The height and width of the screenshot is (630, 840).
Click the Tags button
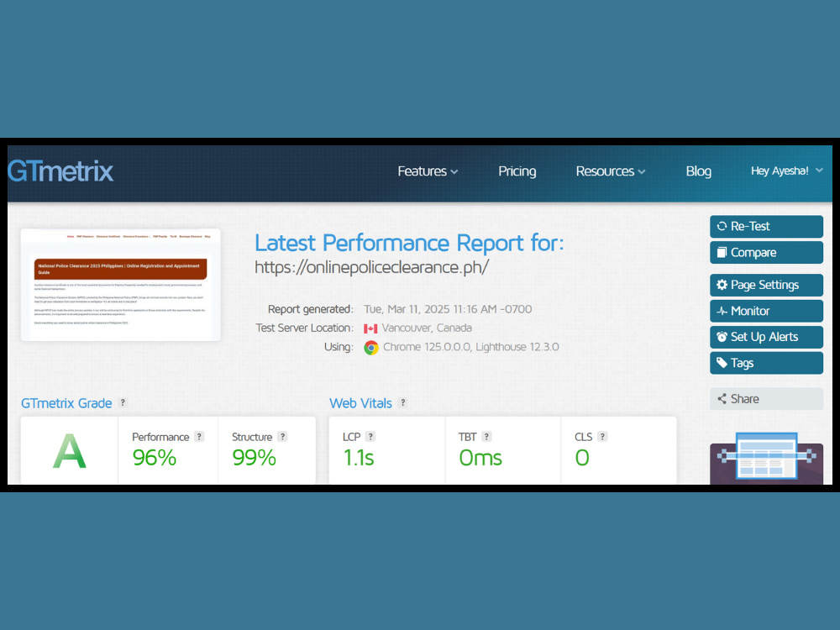pos(766,363)
